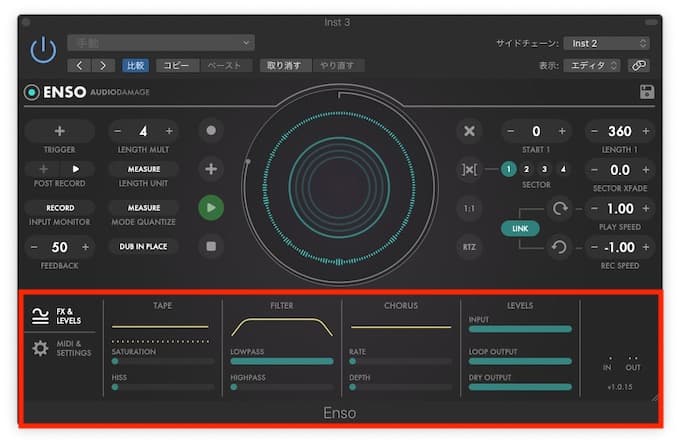This screenshot has width=680, height=446.
Task: Select sector 2
Action: pos(526,169)
